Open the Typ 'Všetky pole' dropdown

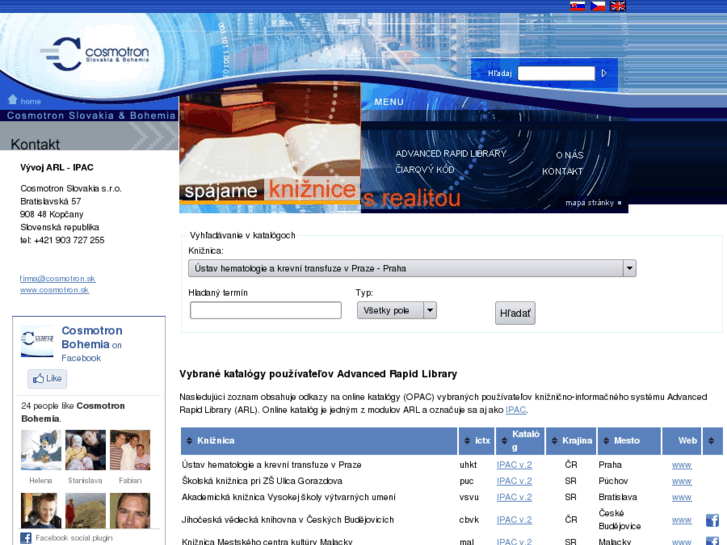[397, 310]
